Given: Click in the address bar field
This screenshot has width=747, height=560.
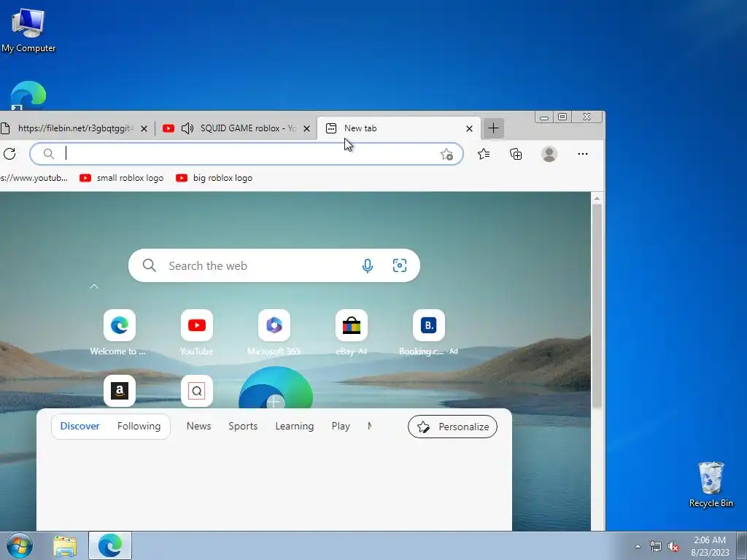Looking at the screenshot, I should pos(247,154).
